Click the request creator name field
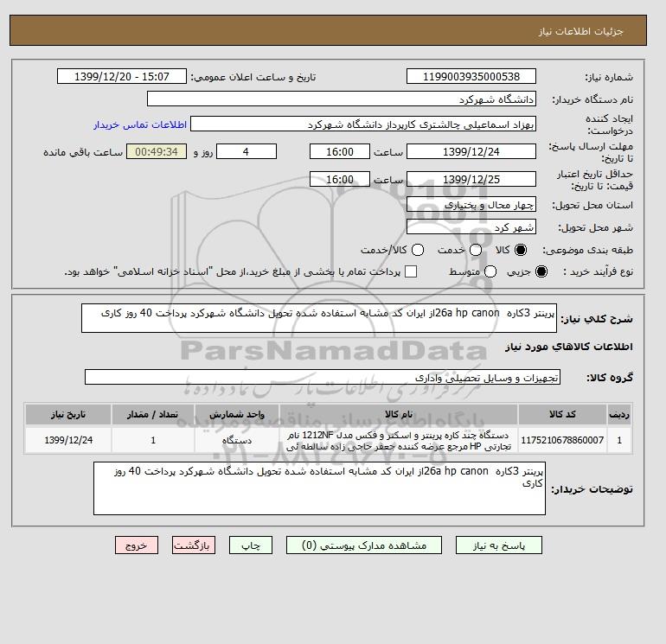Viewport: 666px width, 644px height. pyautogui.click(x=363, y=124)
